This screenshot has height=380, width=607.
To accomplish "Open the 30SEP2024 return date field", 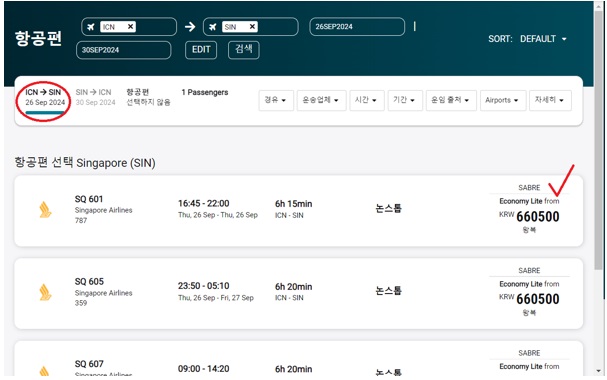I will (123, 50).
